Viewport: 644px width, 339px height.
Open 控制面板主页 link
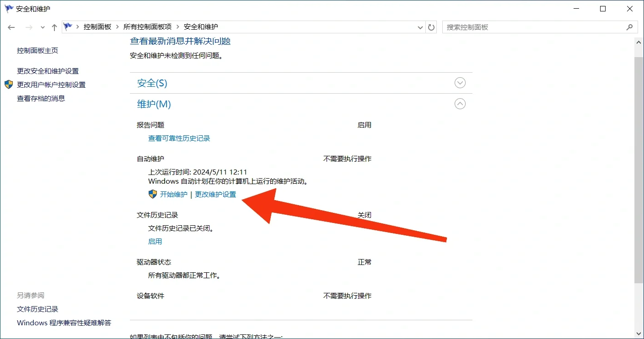[x=38, y=51]
